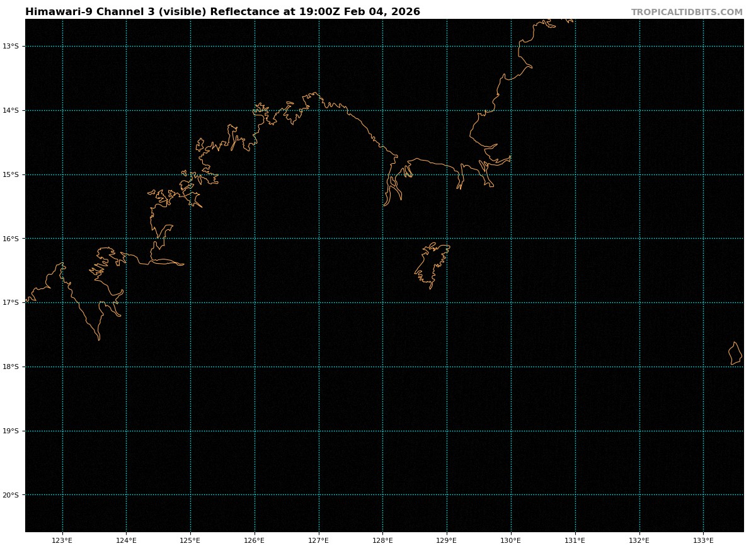The width and height of the screenshot is (756, 546).
Task: Select the 13°S latitude axis label
Action: click(x=11, y=46)
